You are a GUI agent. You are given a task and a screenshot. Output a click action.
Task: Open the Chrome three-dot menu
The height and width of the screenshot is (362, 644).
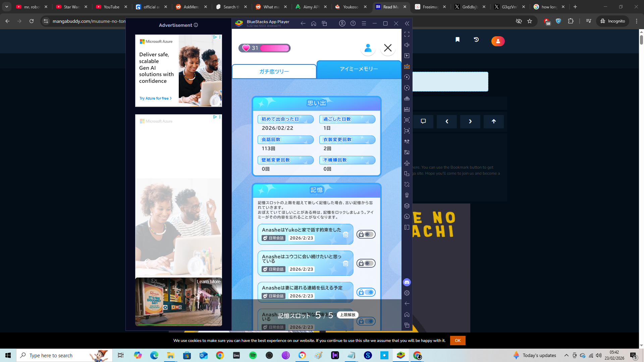tap(637, 21)
